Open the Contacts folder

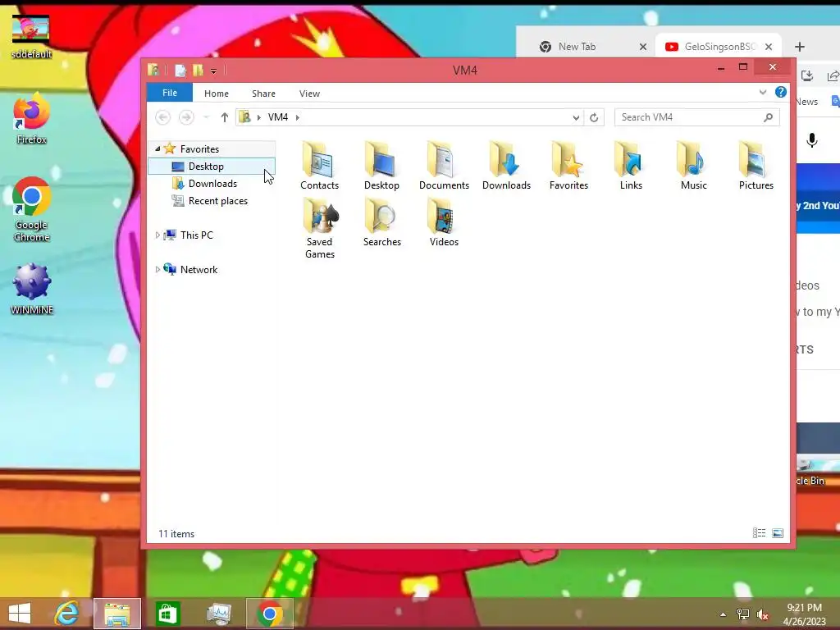[319, 166]
